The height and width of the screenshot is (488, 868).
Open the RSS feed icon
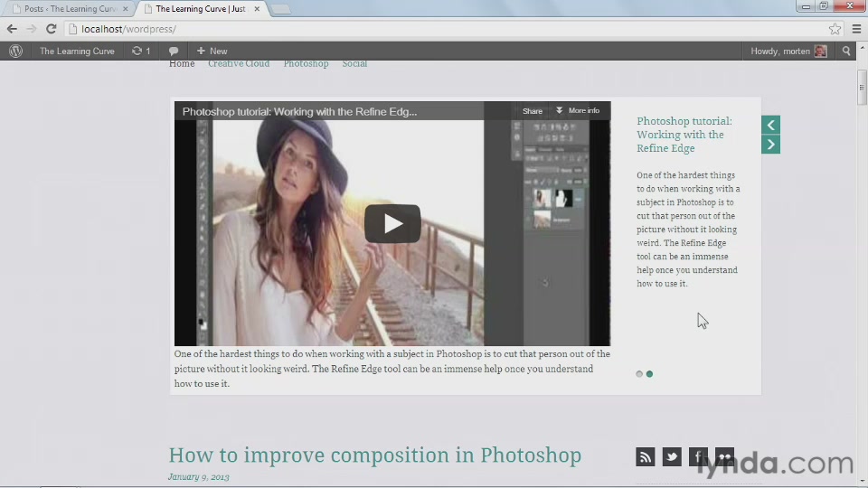pos(645,457)
